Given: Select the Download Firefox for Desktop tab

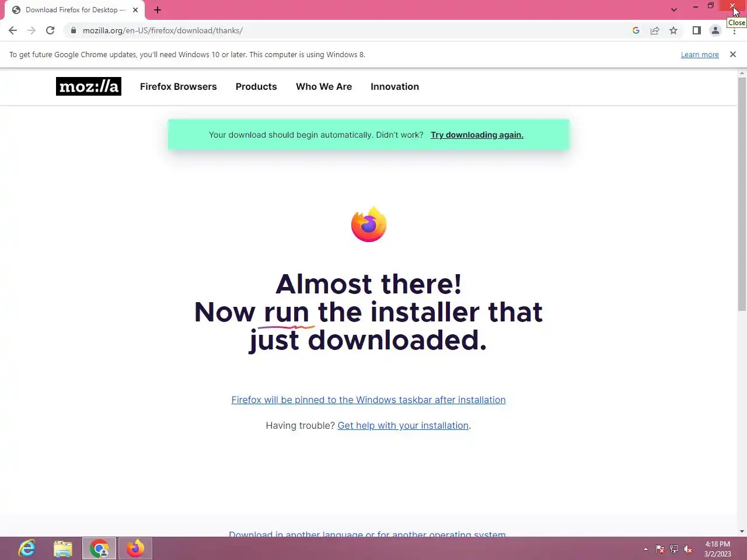Looking at the screenshot, I should tap(75, 10).
